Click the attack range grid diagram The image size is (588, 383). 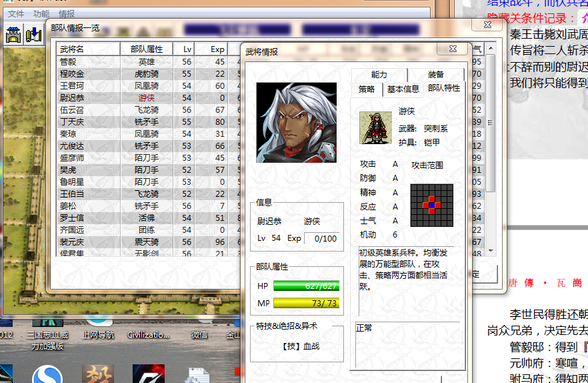431,206
